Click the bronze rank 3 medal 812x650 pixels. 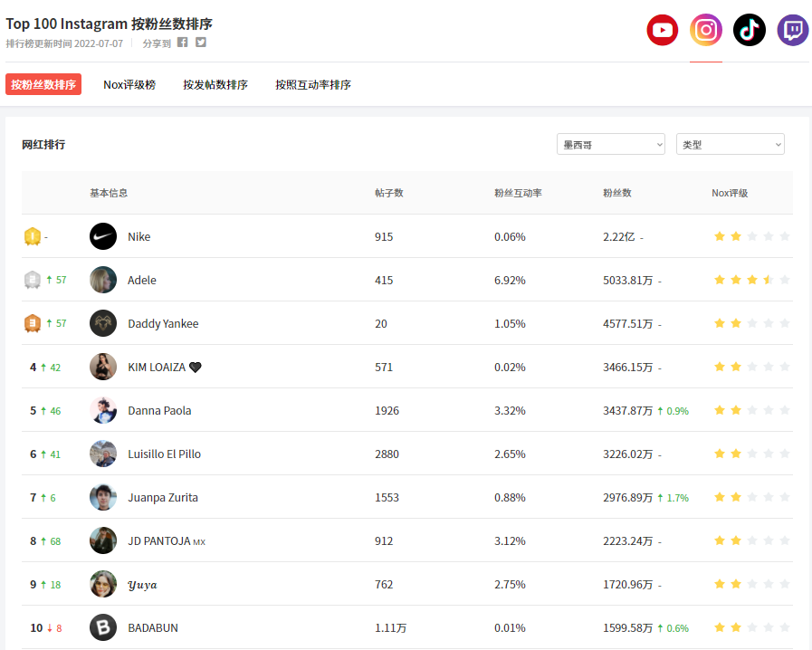click(x=33, y=324)
